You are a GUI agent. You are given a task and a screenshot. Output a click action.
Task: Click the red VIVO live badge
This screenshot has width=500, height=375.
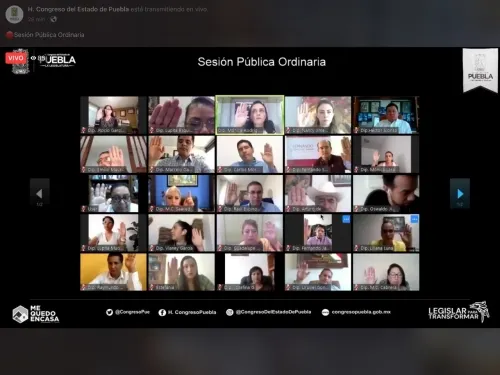point(16,58)
